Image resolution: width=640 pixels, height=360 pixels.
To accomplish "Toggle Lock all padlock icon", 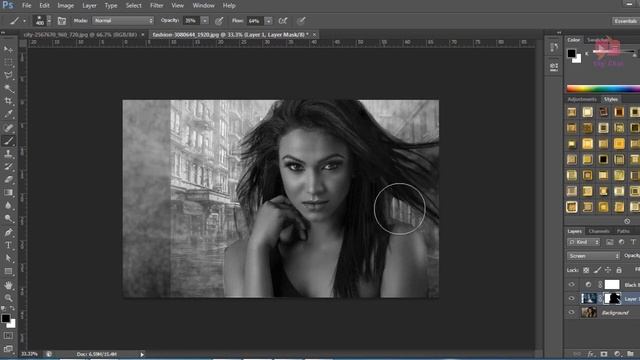I will tap(619, 270).
